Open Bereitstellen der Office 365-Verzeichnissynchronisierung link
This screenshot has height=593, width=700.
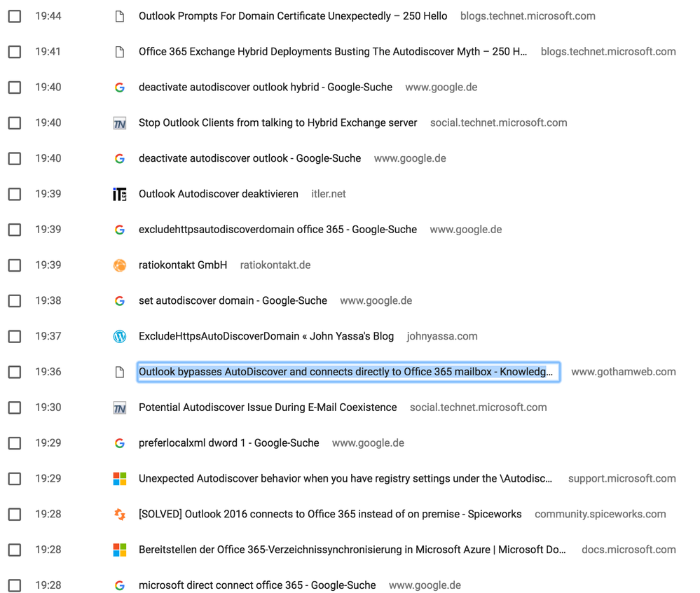click(x=352, y=550)
